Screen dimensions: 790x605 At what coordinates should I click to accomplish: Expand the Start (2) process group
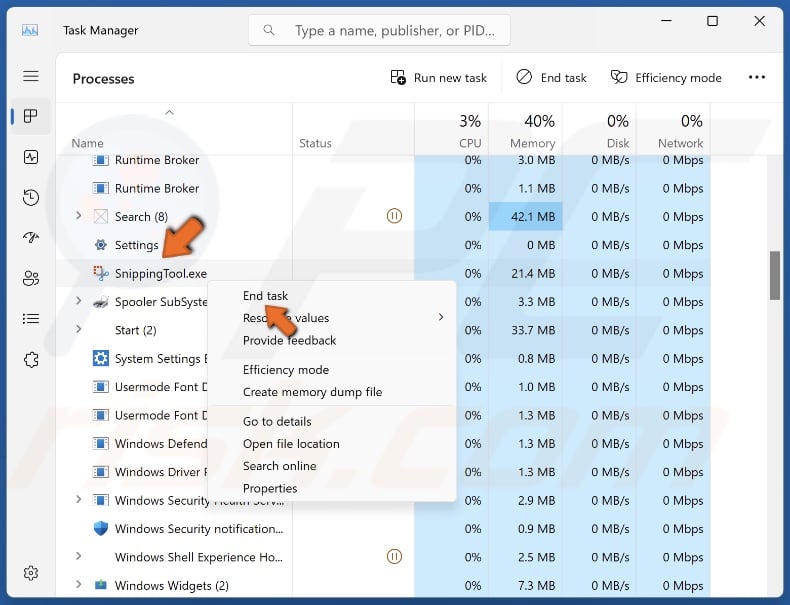(x=79, y=329)
